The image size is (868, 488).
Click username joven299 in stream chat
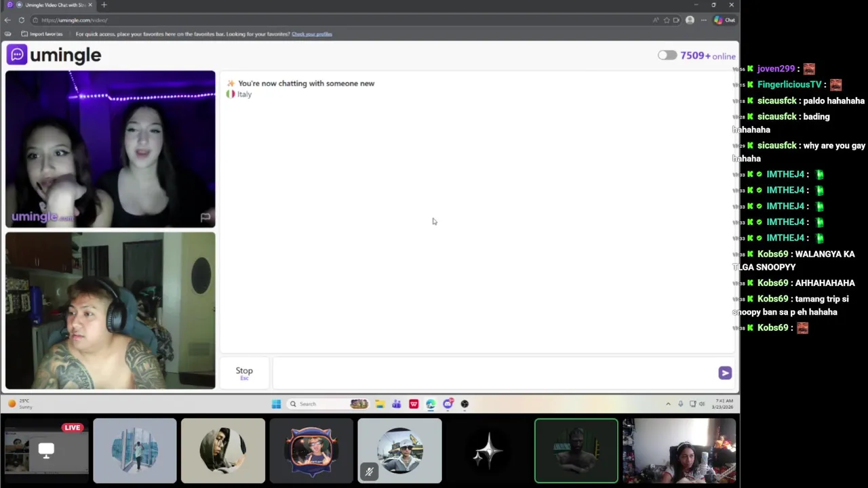click(x=776, y=68)
